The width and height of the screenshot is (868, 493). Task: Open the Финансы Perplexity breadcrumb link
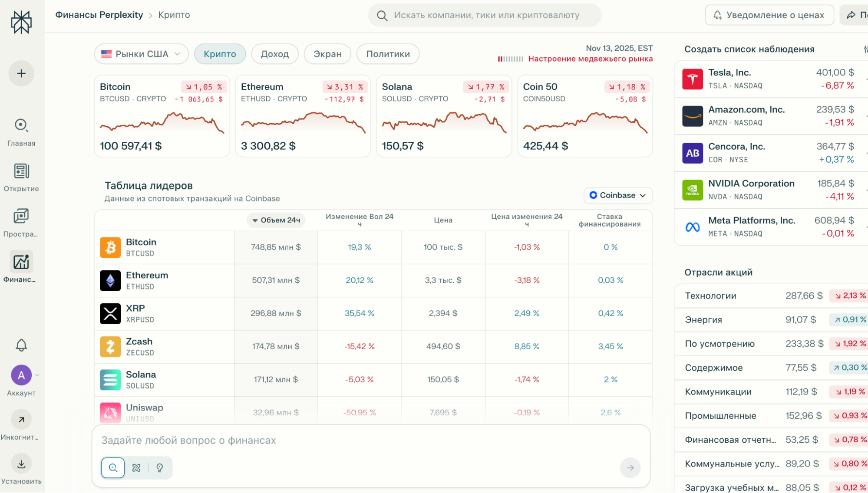[x=99, y=15]
